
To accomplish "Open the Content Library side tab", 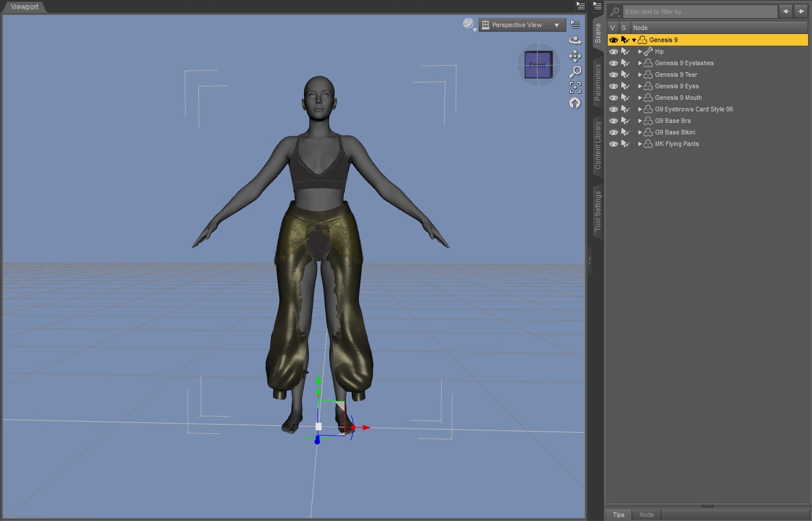I will (598, 145).
